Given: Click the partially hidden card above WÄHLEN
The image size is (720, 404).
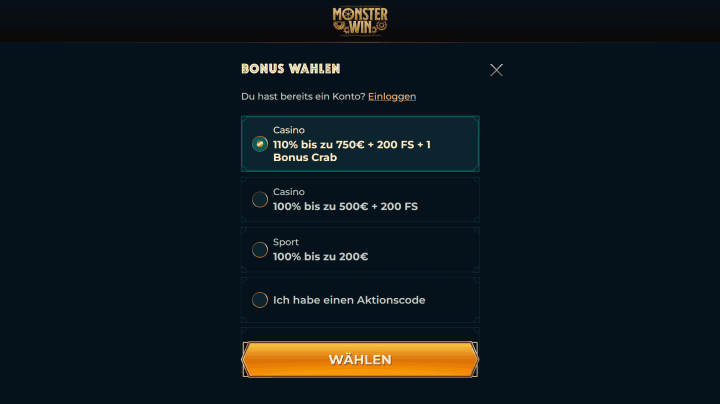Looking at the screenshot, I should pyautogui.click(x=360, y=333).
